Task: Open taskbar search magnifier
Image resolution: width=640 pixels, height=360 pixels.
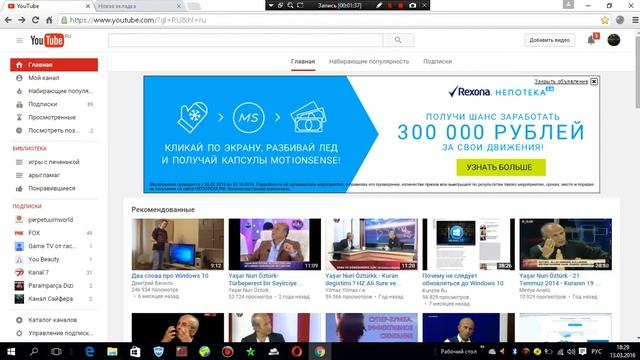Action: tap(34, 351)
